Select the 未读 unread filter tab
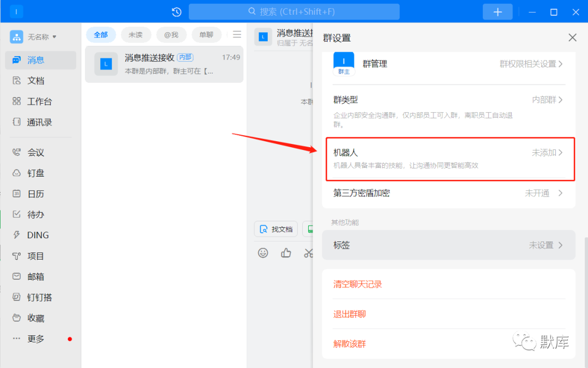The width and height of the screenshot is (588, 368). click(x=136, y=35)
